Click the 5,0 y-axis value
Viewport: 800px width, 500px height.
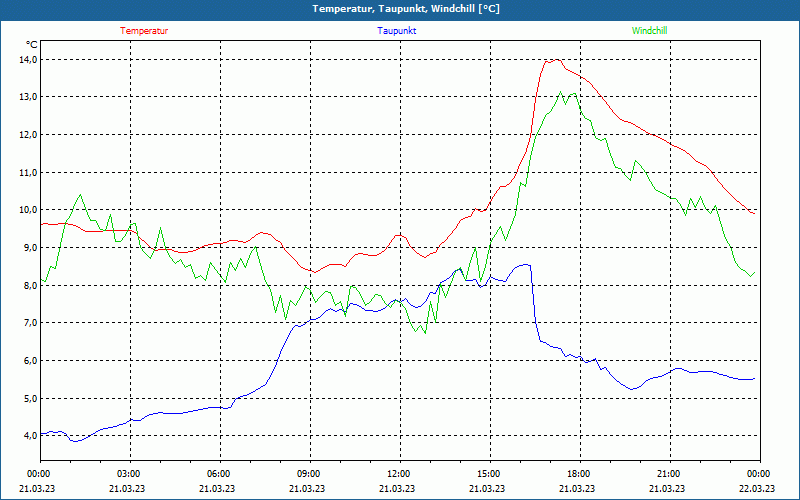pyautogui.click(x=31, y=398)
